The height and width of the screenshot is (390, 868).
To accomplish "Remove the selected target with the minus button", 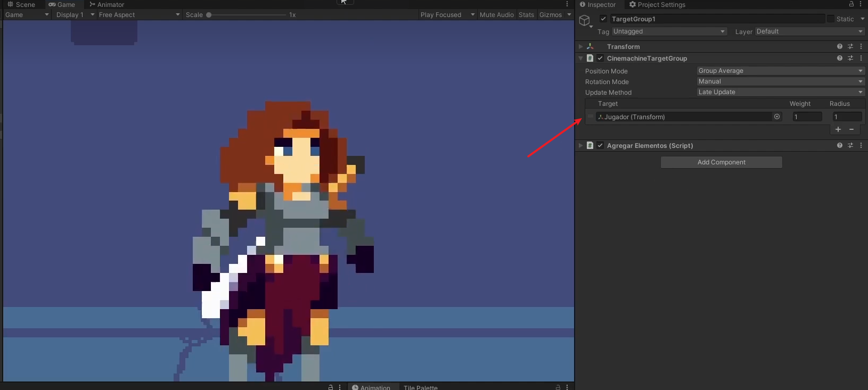I will pyautogui.click(x=851, y=129).
